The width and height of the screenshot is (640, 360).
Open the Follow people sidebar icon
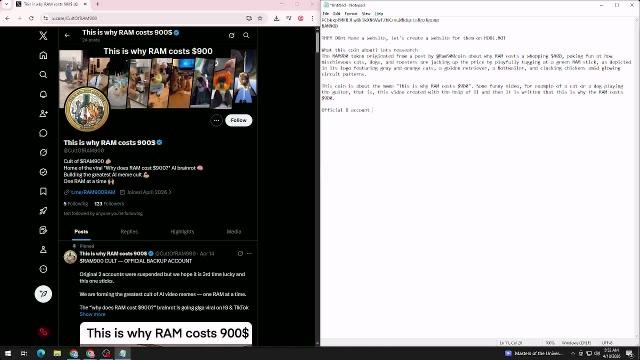43,113
